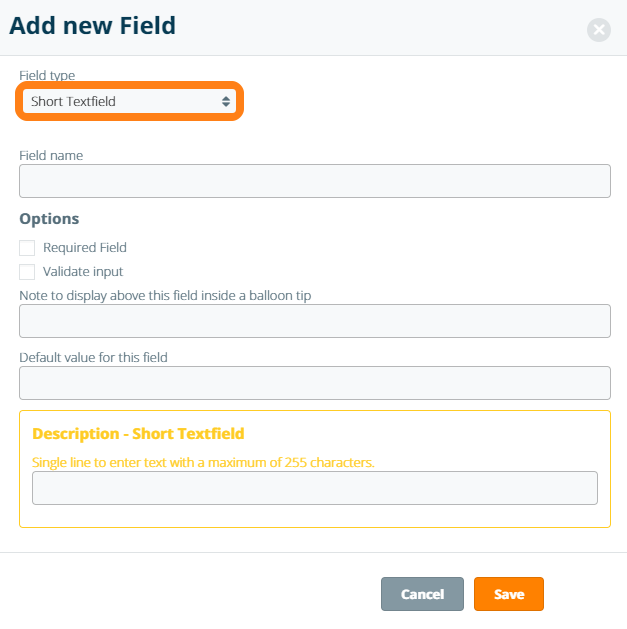627x629 pixels.
Task: Click the 'Required Field' label text
Action: [x=85, y=248]
